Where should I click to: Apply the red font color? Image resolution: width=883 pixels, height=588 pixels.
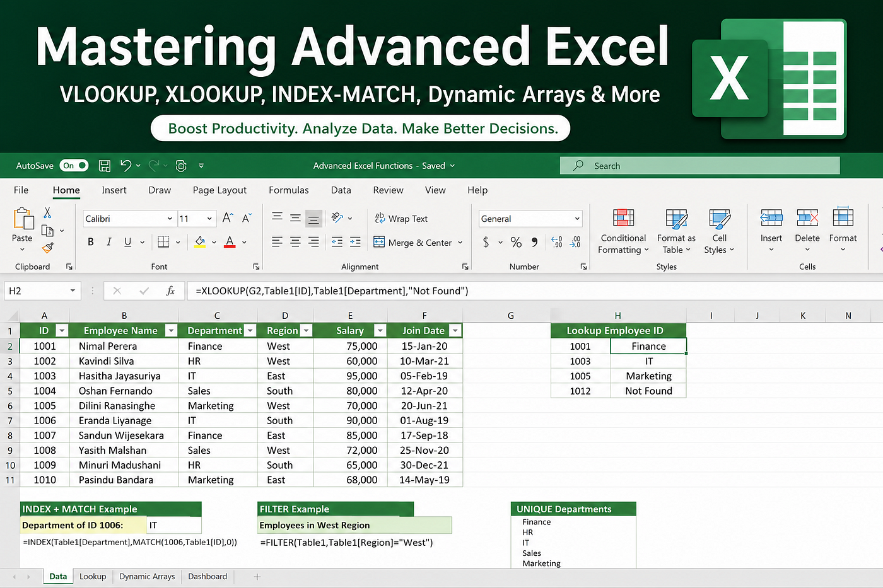230,242
